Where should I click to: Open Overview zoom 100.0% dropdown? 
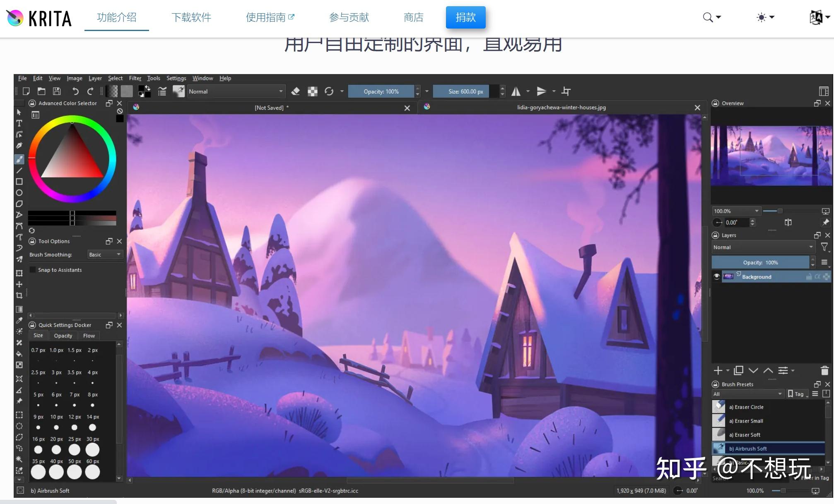point(737,211)
